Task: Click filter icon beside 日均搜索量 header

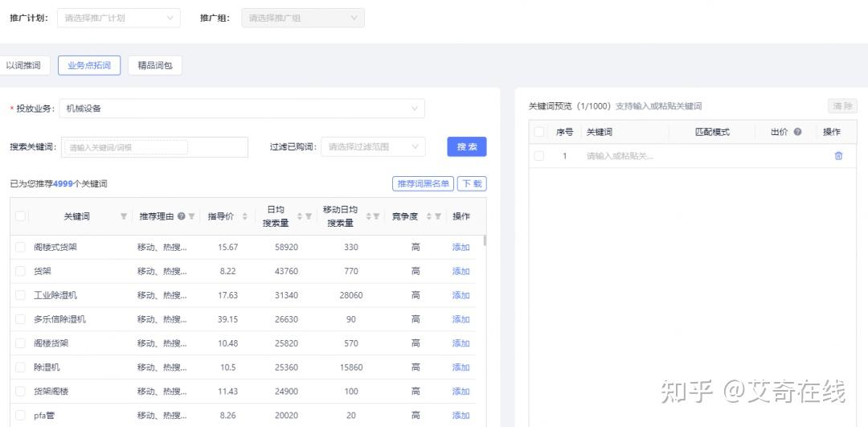Action: (309, 216)
